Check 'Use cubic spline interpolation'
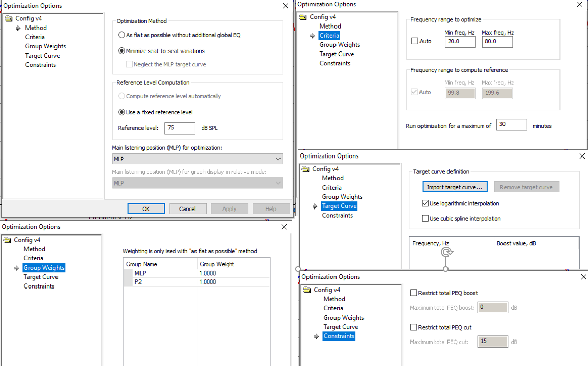This screenshot has height=366, width=588. click(x=425, y=219)
